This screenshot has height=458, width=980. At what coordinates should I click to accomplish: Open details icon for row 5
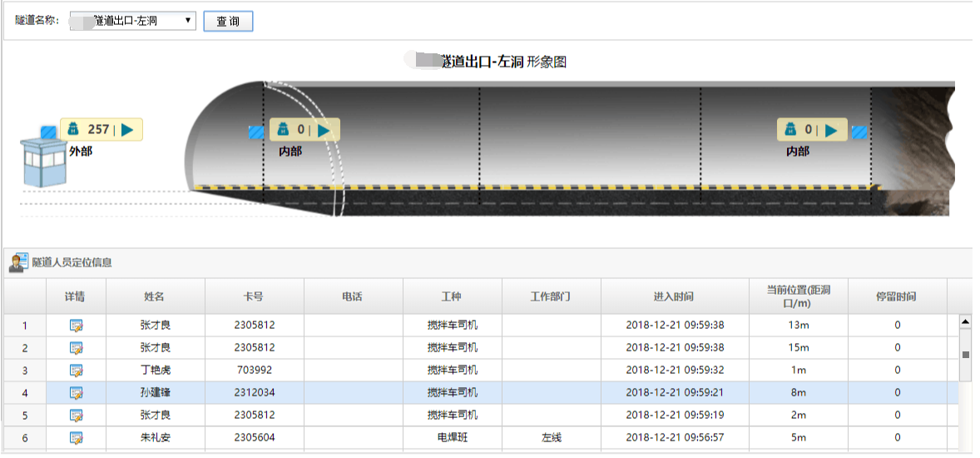(77, 416)
